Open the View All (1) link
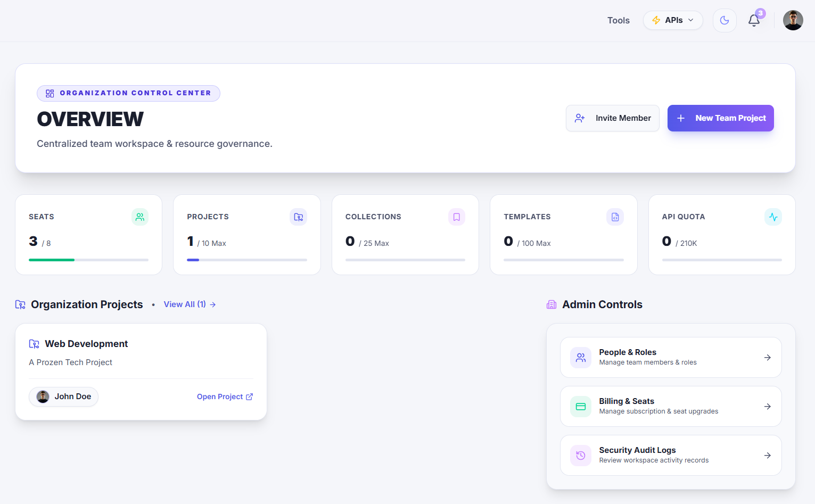The height and width of the screenshot is (504, 815). click(190, 304)
